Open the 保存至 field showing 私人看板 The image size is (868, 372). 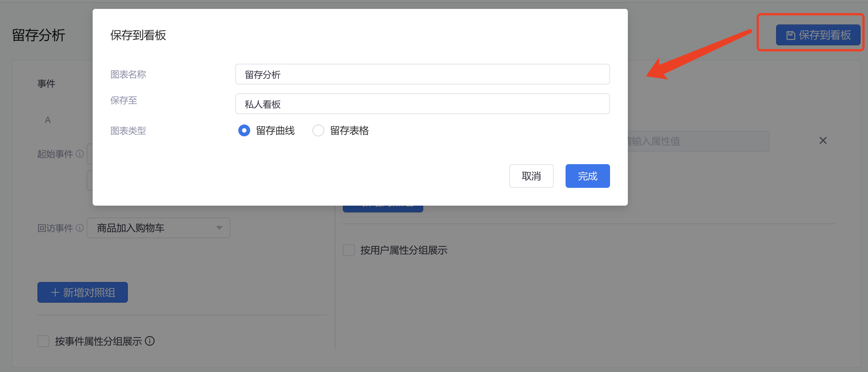click(x=423, y=104)
